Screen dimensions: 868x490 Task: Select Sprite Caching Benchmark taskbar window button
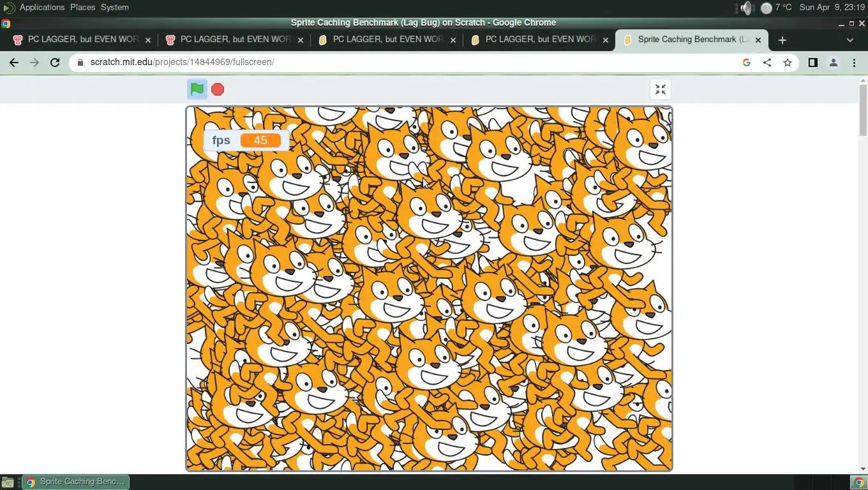pyautogui.click(x=75, y=482)
